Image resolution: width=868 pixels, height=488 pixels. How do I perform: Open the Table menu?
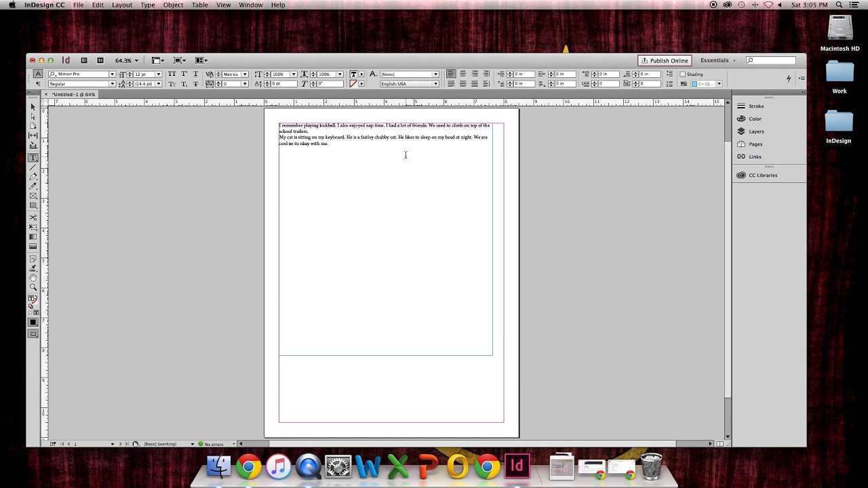click(x=200, y=5)
